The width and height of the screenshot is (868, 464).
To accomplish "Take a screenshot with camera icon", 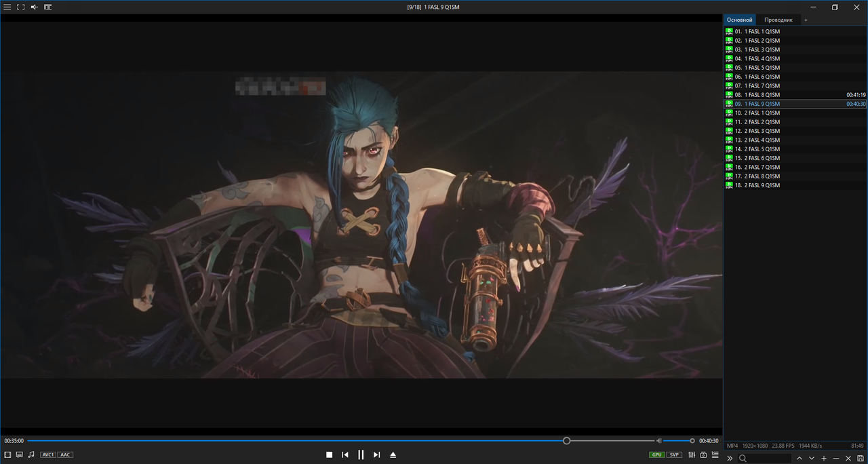I will (703, 455).
